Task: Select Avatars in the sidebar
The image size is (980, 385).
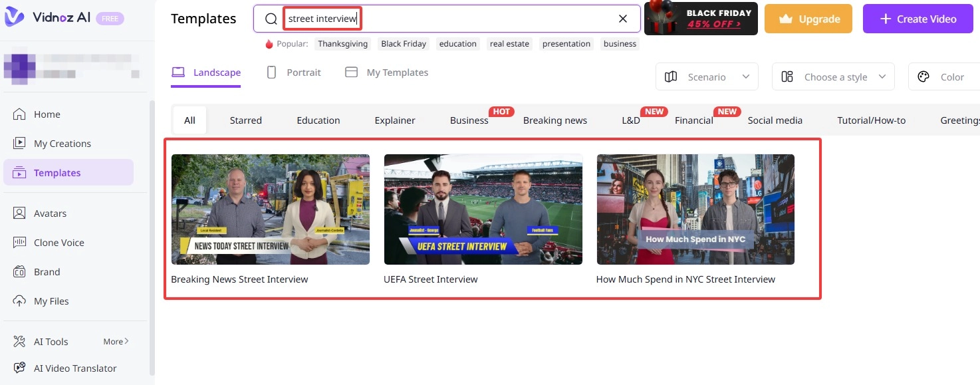Action: [x=50, y=213]
